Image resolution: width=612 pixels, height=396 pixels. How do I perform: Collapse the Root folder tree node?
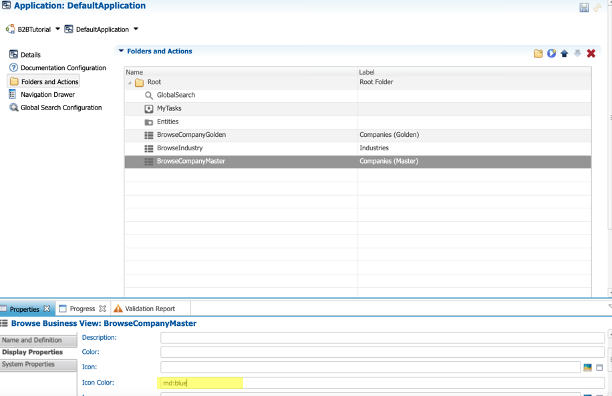[130, 83]
